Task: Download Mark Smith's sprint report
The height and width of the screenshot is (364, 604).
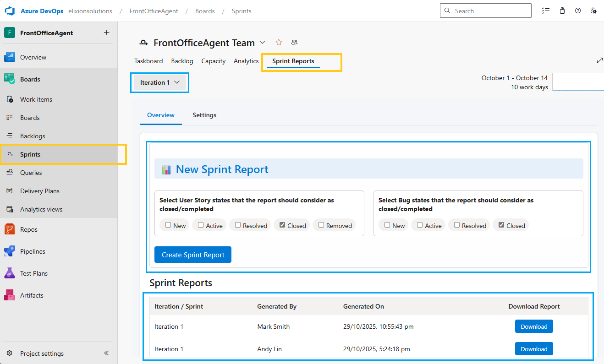Action: point(534,326)
